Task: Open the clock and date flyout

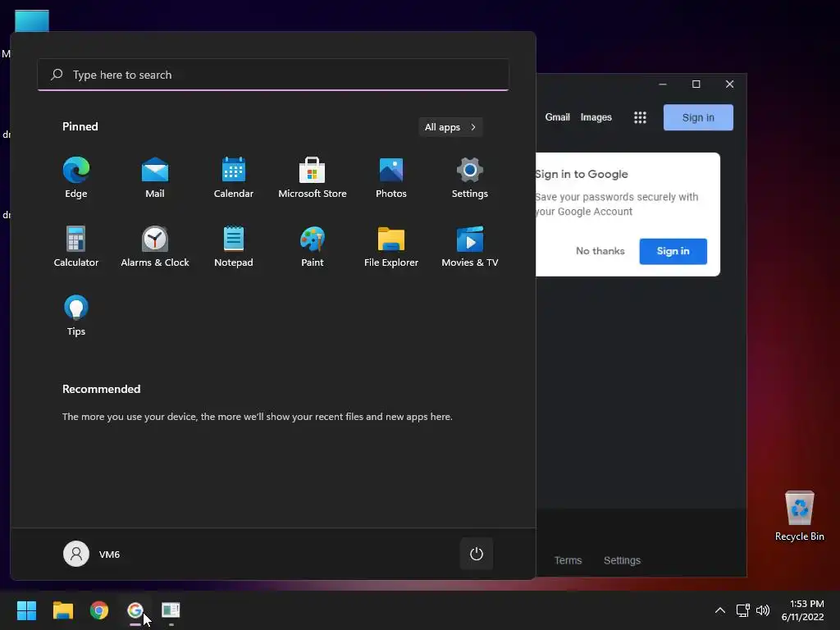Action: coord(802,610)
